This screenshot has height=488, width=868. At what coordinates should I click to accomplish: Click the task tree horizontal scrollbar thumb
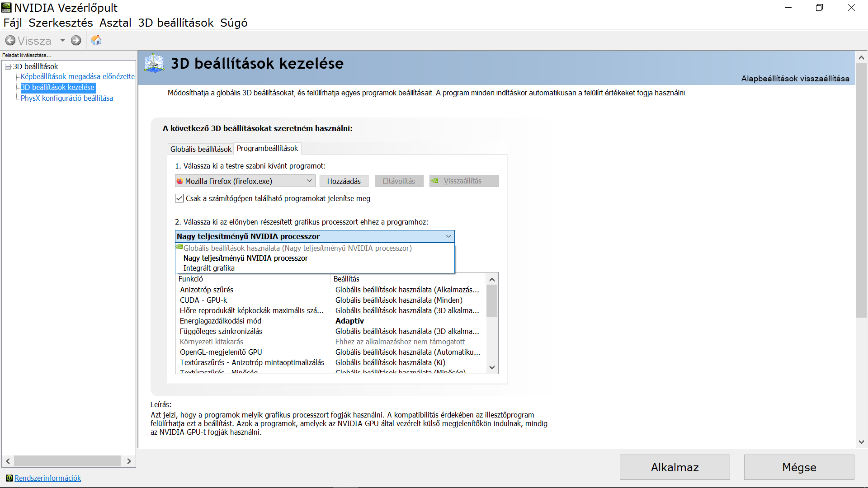pyautogui.click(x=67, y=461)
